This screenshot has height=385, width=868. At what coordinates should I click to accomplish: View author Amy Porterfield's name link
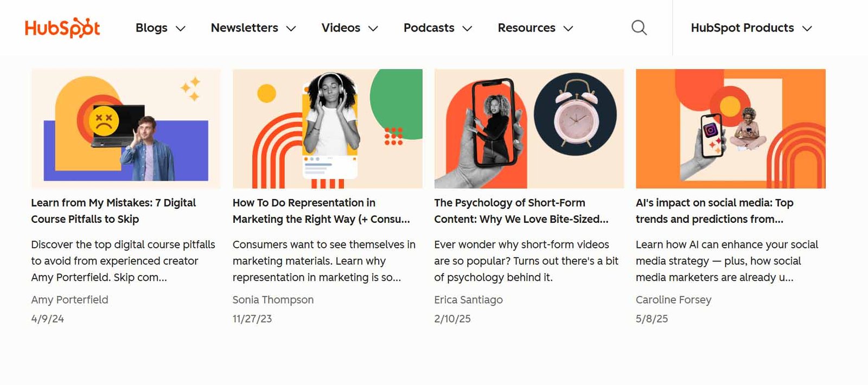click(69, 300)
